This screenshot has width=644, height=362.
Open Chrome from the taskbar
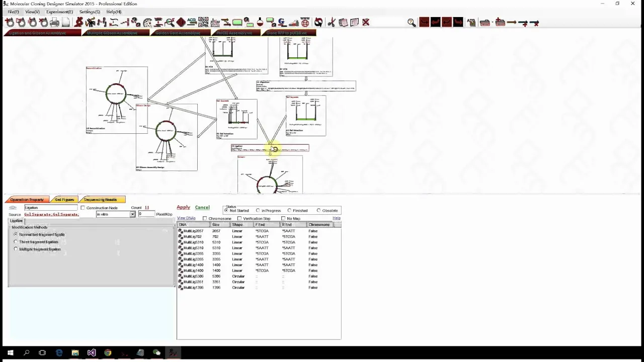[108, 353]
